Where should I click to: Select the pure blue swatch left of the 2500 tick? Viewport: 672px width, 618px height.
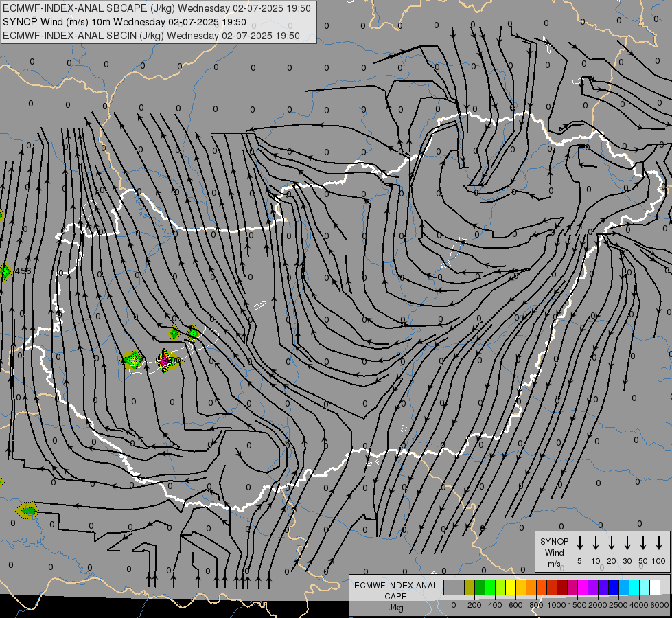pyautogui.click(x=614, y=587)
